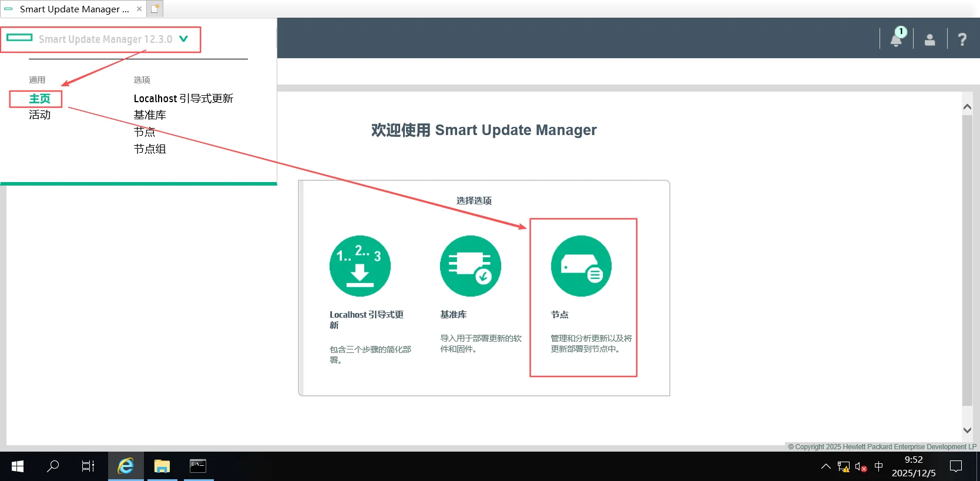The height and width of the screenshot is (481, 980).
Task: Open 节点 from the options menu
Action: pyautogui.click(x=145, y=132)
